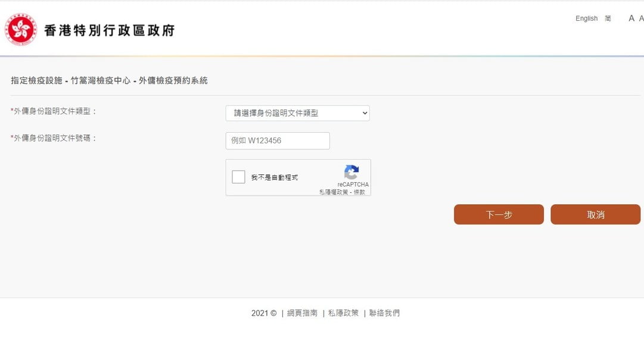Open the 請選擇身份證明文件類型 dropdown
This screenshot has width=644, height=362.
pos(297,113)
